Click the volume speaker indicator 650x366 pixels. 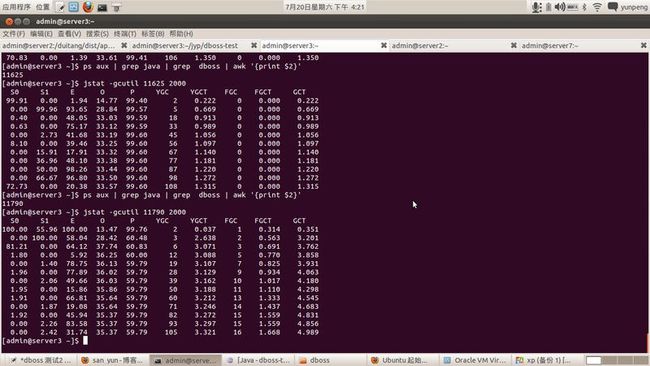tap(560, 7)
